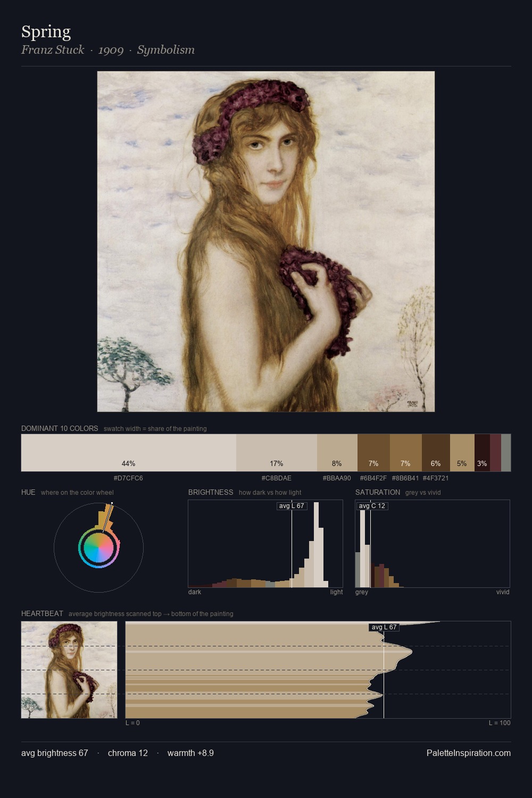Click "avg L 67" marker in Heartbeat chart
This screenshot has width=532, height=798.
point(384,627)
